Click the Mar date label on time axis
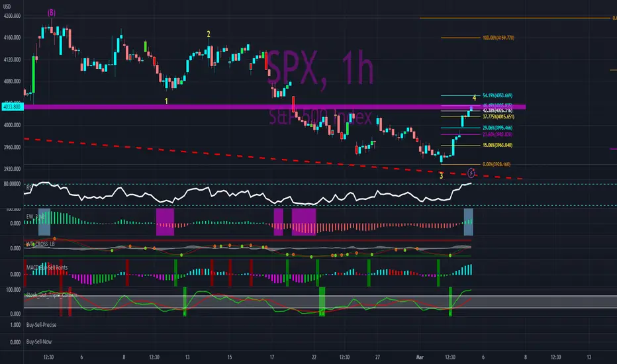 (x=420, y=357)
